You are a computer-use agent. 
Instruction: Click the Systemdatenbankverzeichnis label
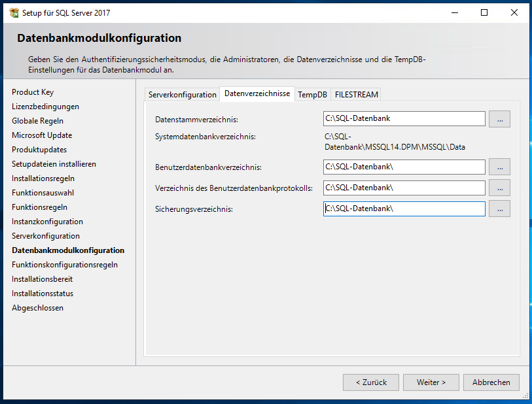(x=205, y=137)
